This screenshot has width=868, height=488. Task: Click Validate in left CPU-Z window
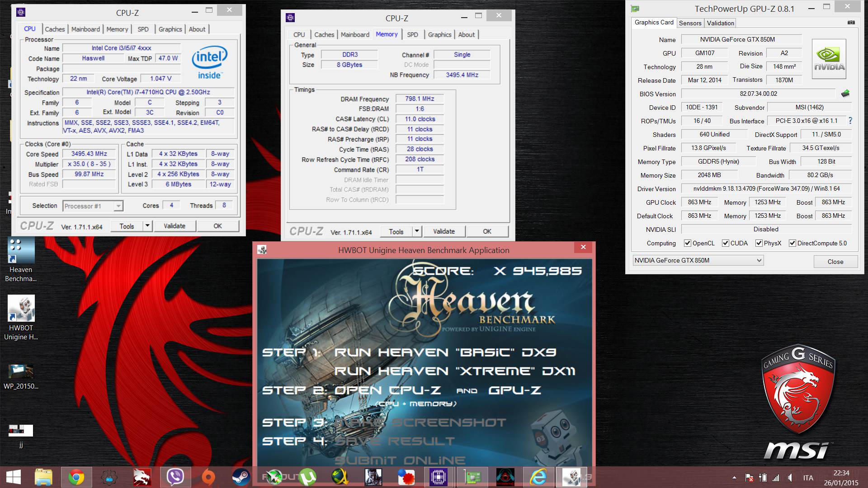pos(175,226)
